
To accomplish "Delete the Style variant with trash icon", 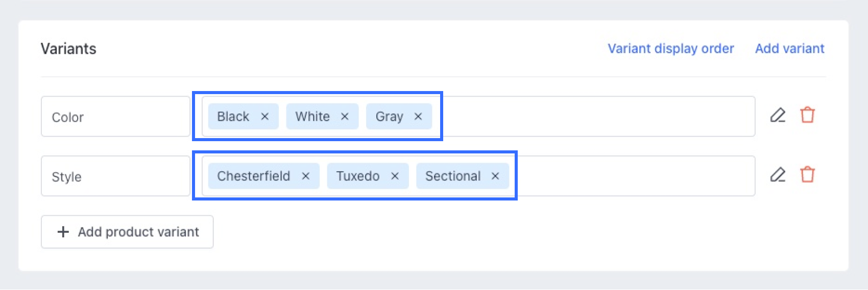I will click(807, 175).
